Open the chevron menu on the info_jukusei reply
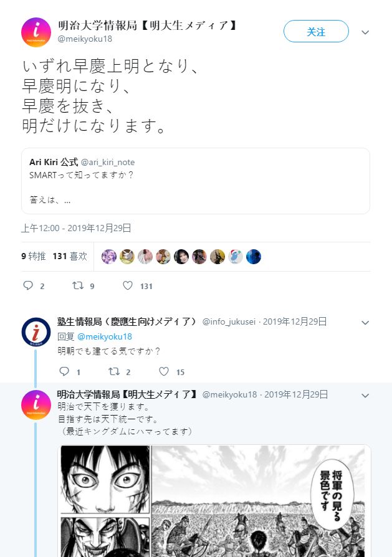Image resolution: width=392 pixels, height=557 pixels. 365,323
